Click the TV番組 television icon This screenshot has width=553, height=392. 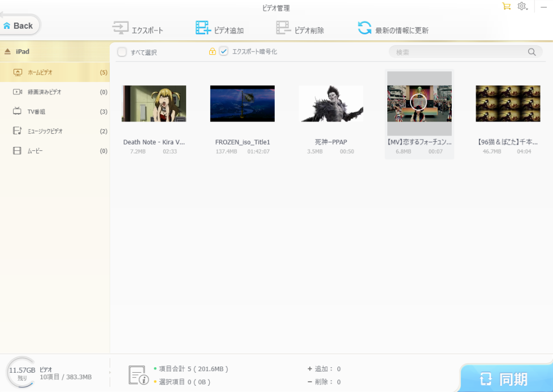click(x=18, y=111)
